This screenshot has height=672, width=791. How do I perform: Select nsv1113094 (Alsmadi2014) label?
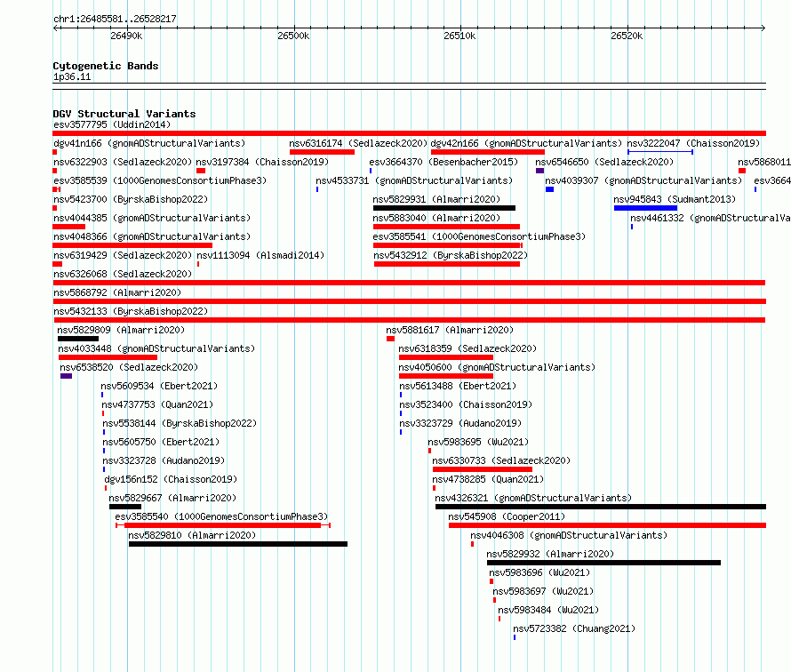pyautogui.click(x=260, y=255)
